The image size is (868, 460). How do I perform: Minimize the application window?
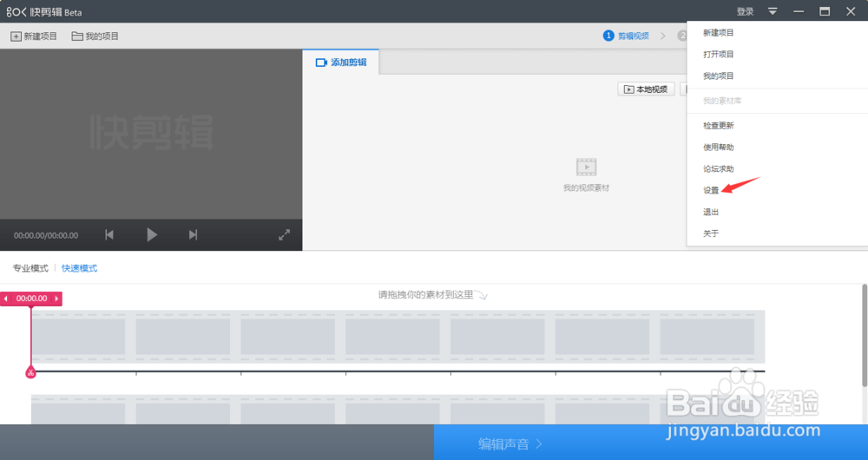click(799, 11)
